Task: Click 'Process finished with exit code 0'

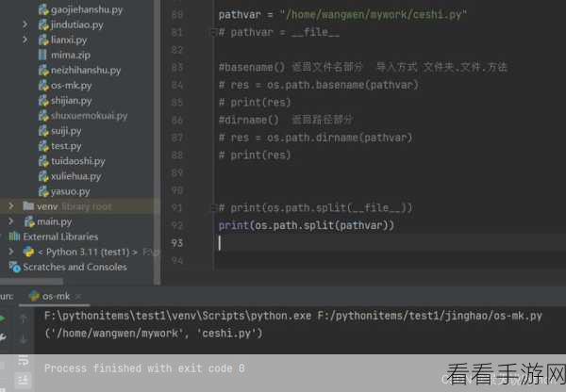Action: 144,368
